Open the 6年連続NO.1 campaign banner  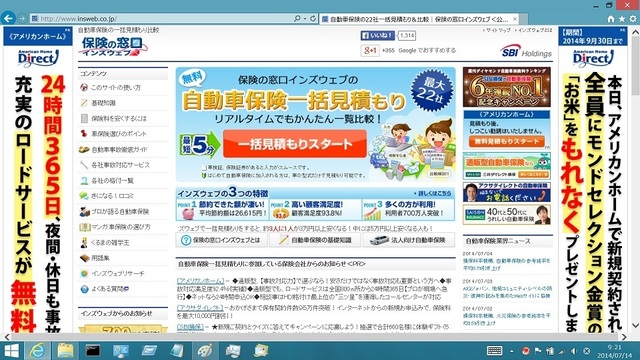507,87
